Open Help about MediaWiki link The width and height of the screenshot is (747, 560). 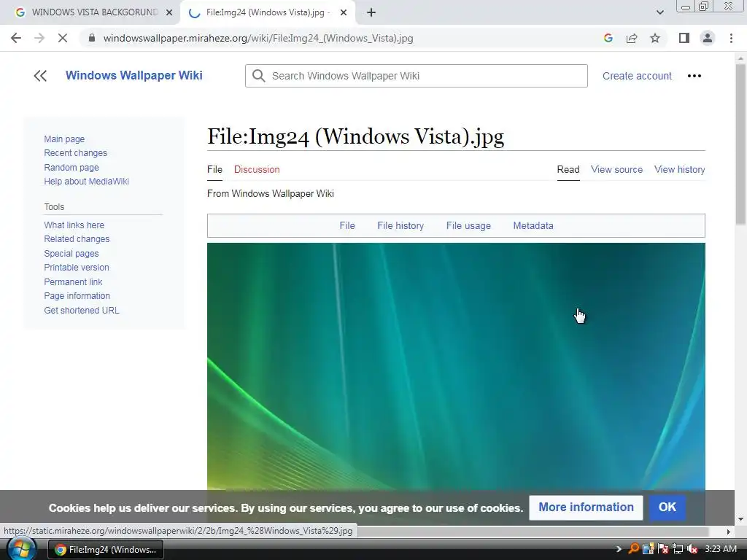pos(86,182)
